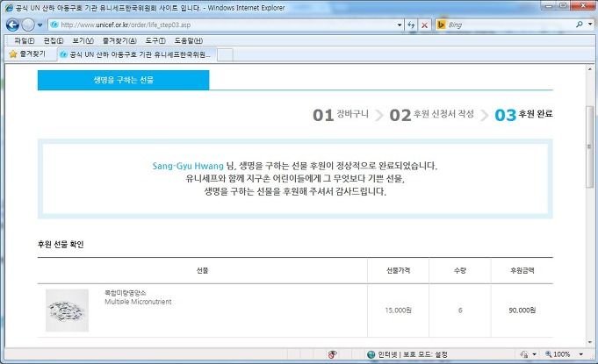
Task: Open the 즐겨찾기(A) menu
Action: point(119,40)
